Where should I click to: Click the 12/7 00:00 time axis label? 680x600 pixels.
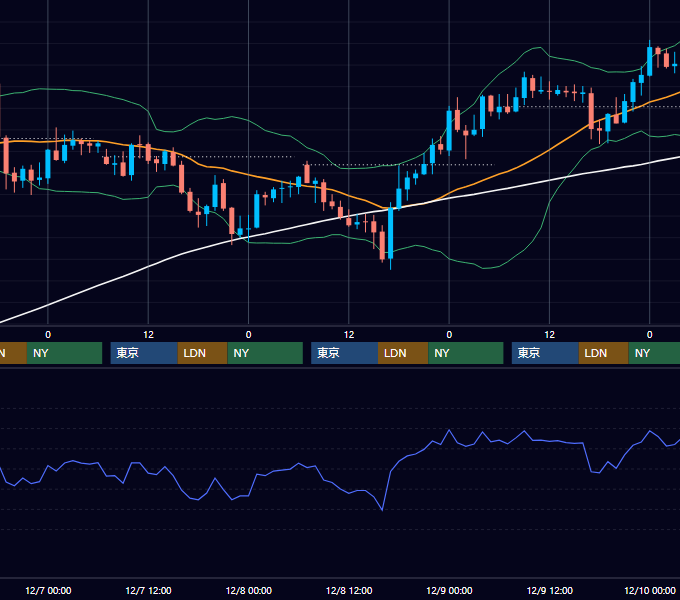(48, 590)
